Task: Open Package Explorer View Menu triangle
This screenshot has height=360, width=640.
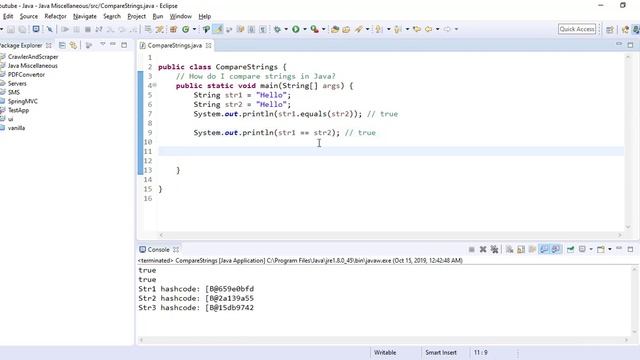Action: (x=102, y=44)
